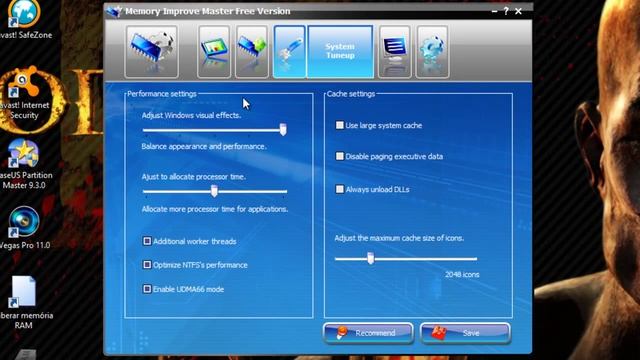The width and height of the screenshot is (640, 360).
Task: Check Disable paging executive data
Action: click(x=340, y=156)
